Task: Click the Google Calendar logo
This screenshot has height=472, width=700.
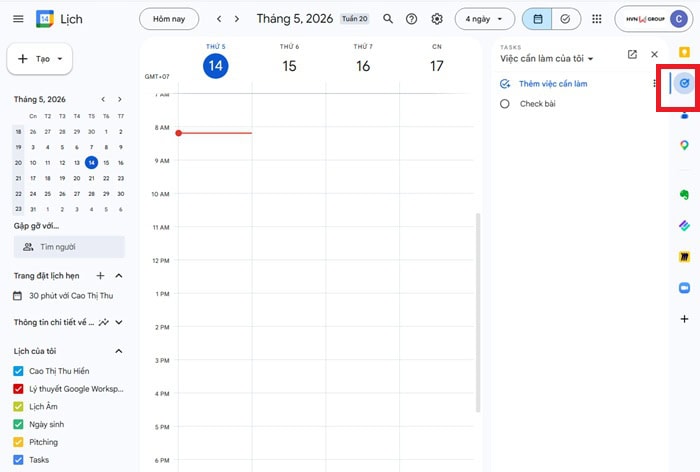Action: pos(45,19)
